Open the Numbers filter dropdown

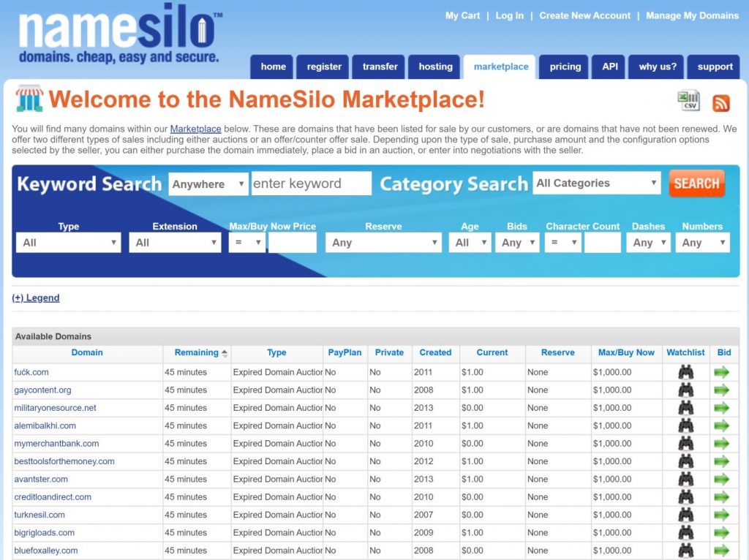click(x=703, y=243)
